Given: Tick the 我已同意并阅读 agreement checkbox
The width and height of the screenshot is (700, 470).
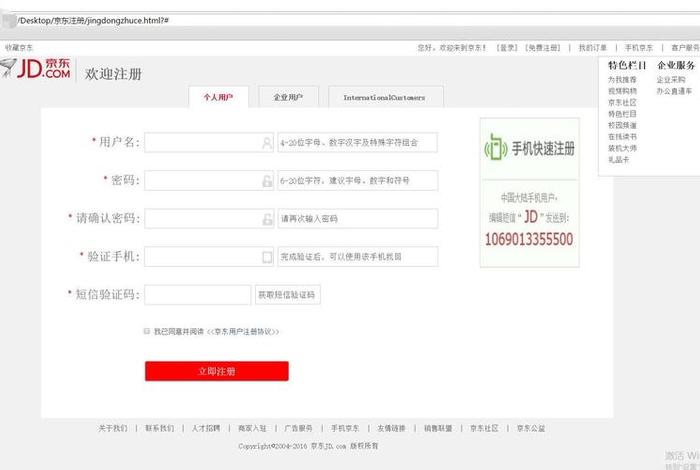Looking at the screenshot, I should (146, 330).
